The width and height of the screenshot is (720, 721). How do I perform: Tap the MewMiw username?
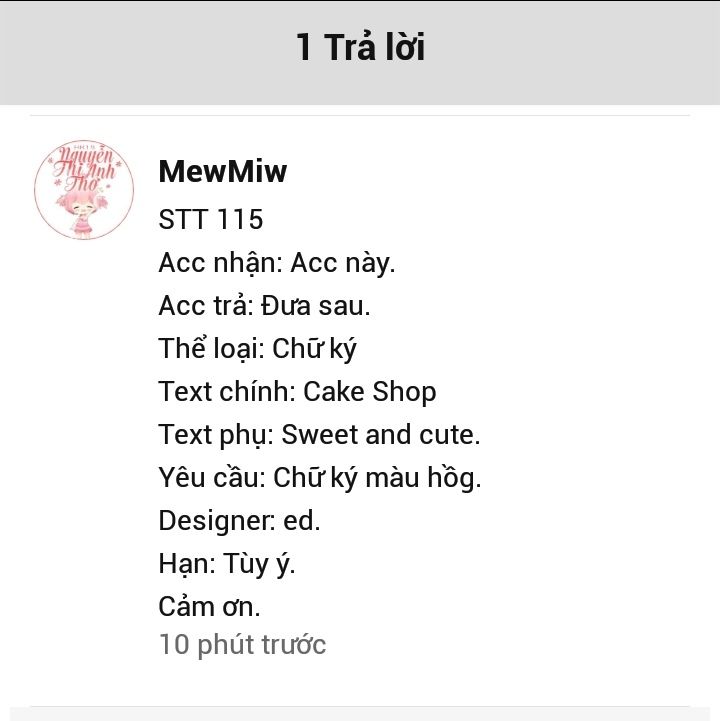(x=223, y=172)
